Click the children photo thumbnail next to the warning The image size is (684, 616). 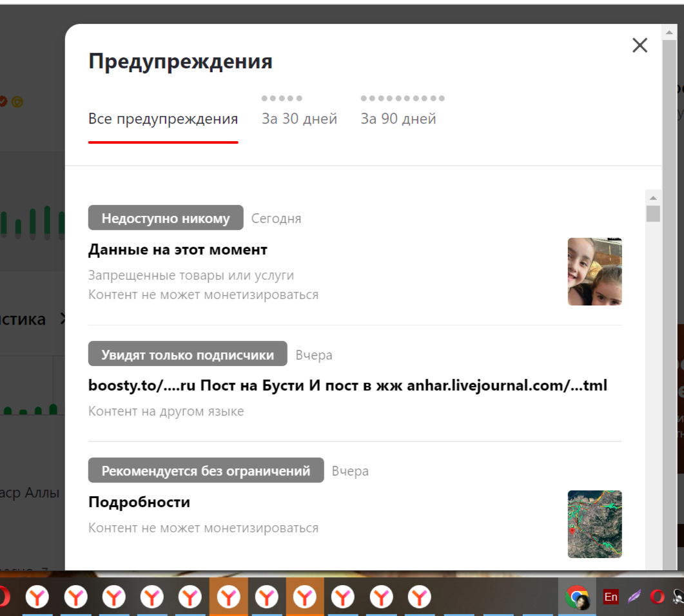(594, 271)
